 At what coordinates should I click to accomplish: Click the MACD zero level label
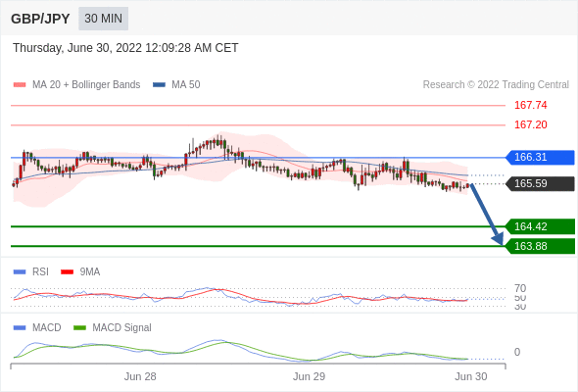click(x=517, y=352)
